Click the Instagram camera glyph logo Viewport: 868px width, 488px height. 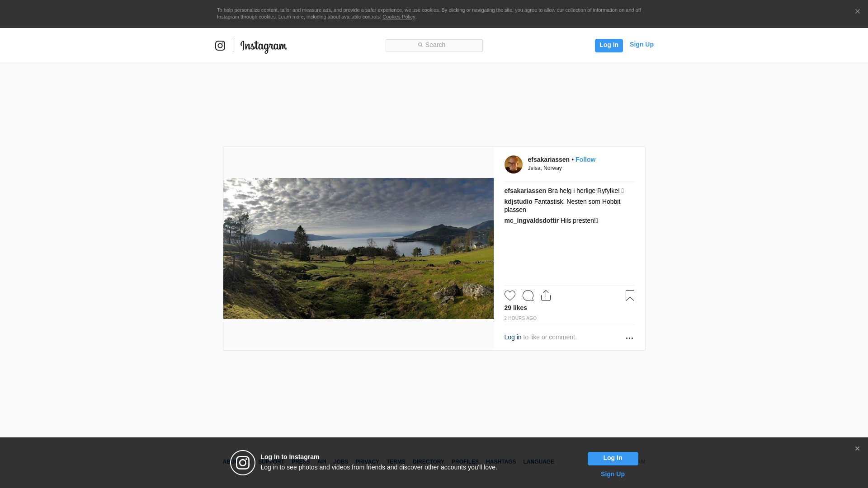point(220,46)
